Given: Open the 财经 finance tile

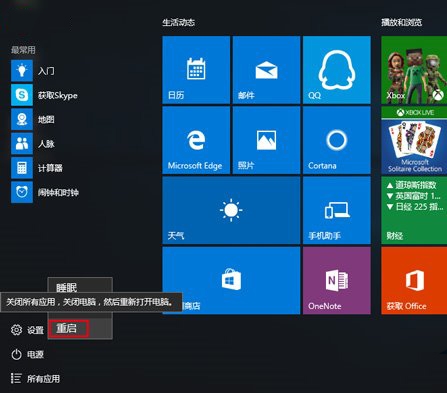Looking at the screenshot, I should point(414,210).
